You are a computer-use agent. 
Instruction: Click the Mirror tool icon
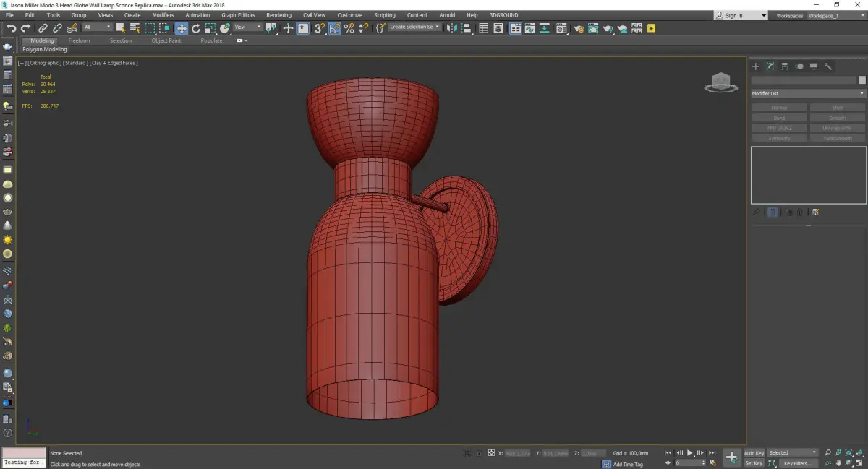pos(451,28)
